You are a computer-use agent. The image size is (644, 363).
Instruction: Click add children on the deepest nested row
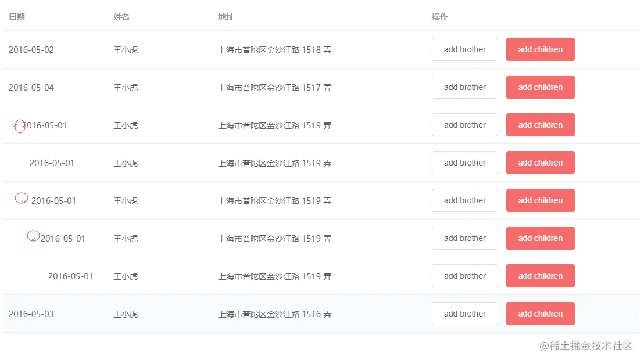click(540, 238)
